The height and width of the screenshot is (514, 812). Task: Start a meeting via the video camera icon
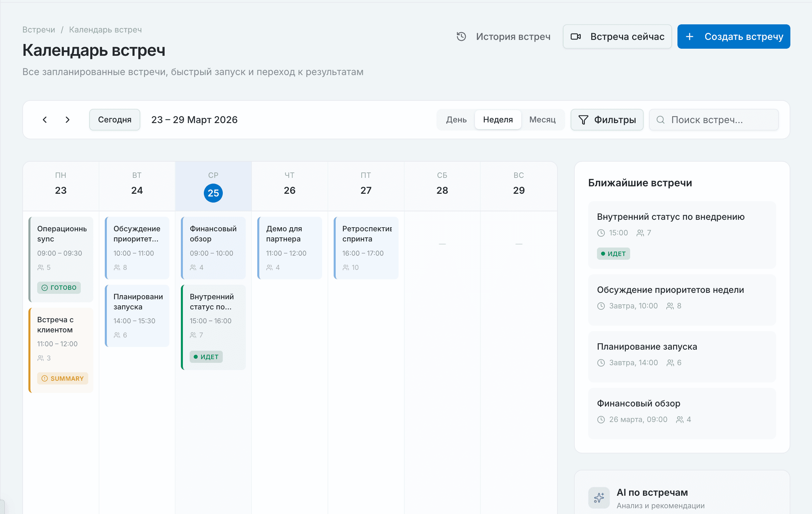[x=576, y=37]
